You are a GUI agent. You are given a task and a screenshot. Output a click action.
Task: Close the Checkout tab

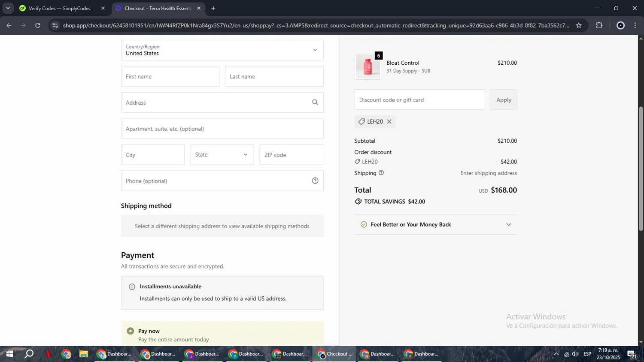[x=199, y=8]
